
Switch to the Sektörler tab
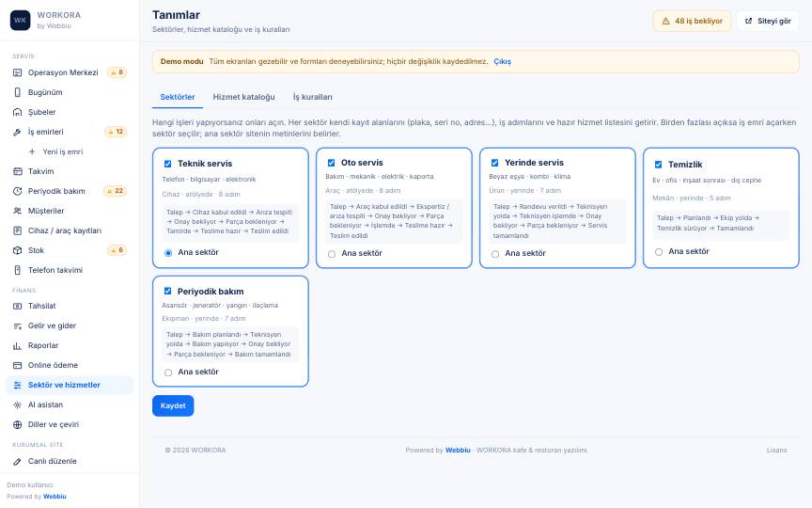(x=178, y=97)
